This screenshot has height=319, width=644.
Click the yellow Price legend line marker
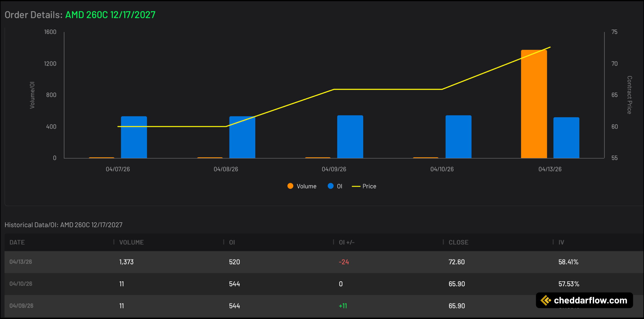click(356, 186)
